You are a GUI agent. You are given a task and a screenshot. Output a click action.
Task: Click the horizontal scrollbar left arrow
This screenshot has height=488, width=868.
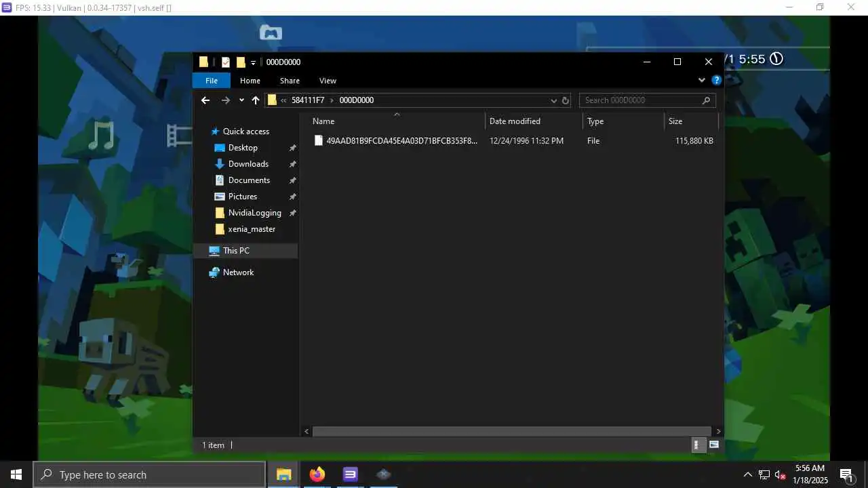click(x=307, y=431)
